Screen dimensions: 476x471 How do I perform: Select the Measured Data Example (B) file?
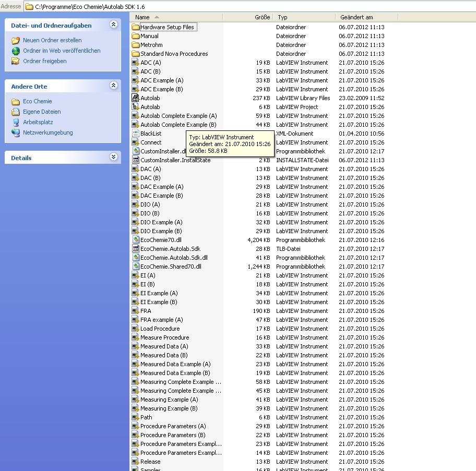(x=175, y=373)
